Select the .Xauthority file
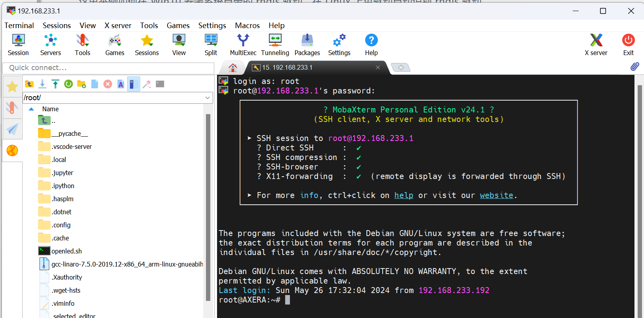The height and width of the screenshot is (318, 644). (61, 277)
